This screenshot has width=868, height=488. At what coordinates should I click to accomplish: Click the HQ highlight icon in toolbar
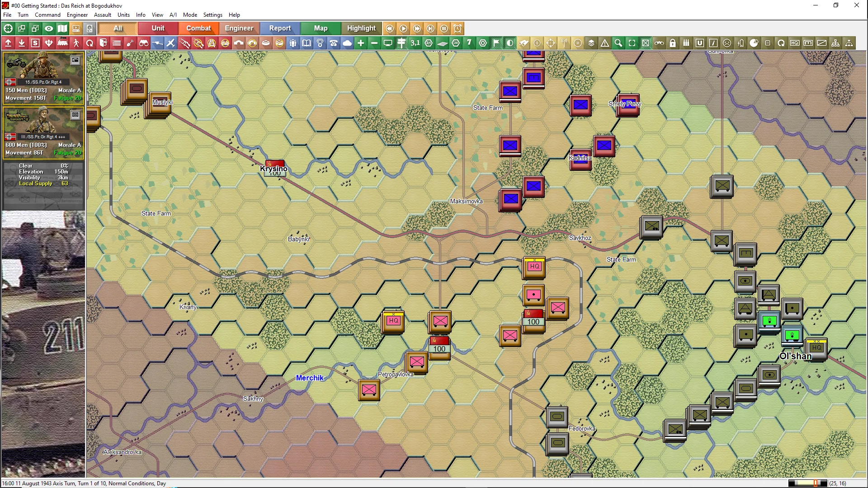click(795, 43)
